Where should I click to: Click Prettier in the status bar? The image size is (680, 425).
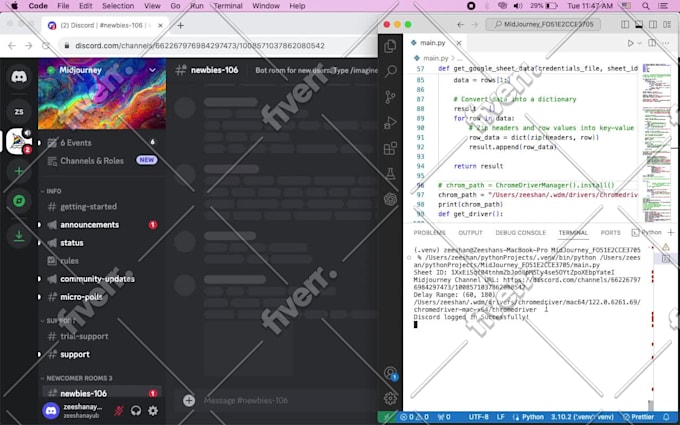pyautogui.click(x=638, y=417)
